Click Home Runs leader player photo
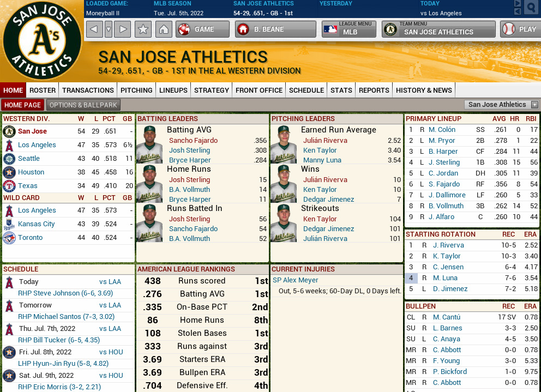 (149, 184)
